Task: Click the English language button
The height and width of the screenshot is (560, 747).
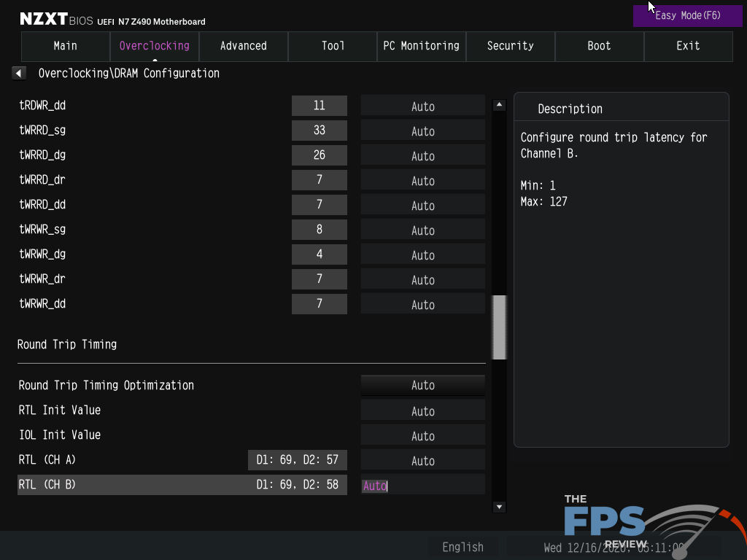Action: pyautogui.click(x=462, y=547)
